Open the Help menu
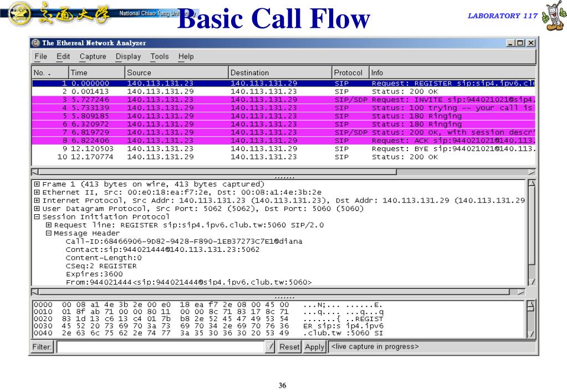 click(x=186, y=56)
